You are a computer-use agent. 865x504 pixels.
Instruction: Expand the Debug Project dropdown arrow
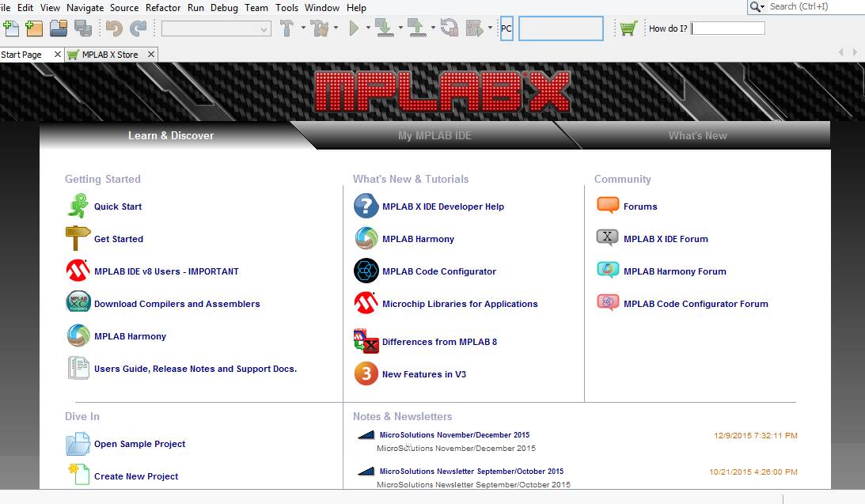[490, 28]
